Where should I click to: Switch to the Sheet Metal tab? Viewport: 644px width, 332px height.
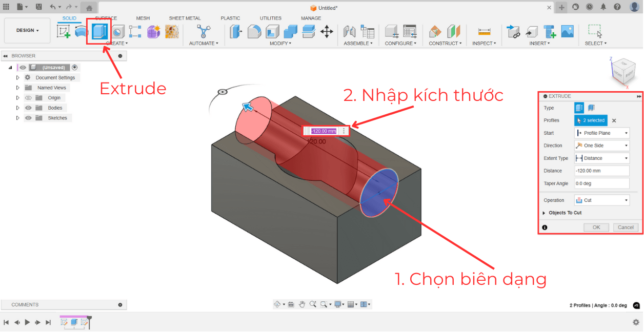point(185,18)
